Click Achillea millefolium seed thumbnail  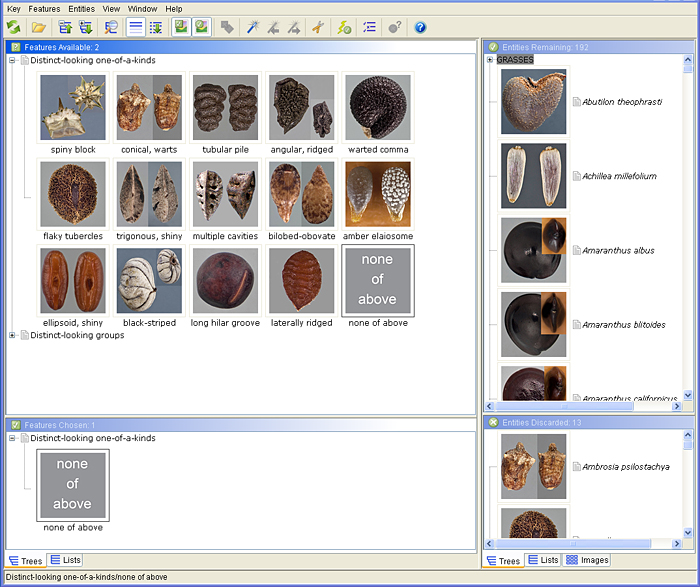pyautogui.click(x=533, y=176)
